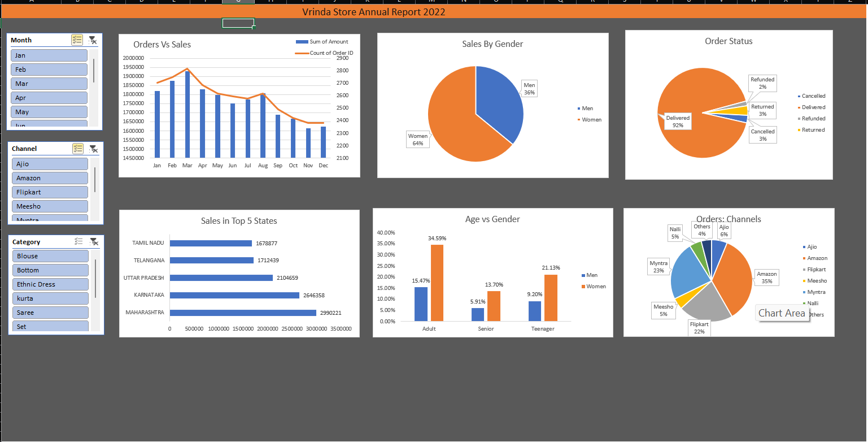Click Multi-Select icon on Month slicer
Screen dimensions: 868x442
77,40
